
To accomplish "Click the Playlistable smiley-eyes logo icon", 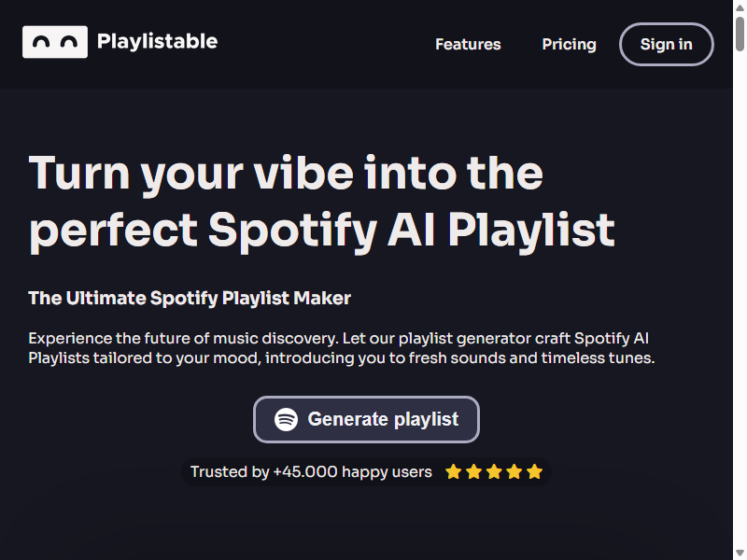I will pos(55,42).
